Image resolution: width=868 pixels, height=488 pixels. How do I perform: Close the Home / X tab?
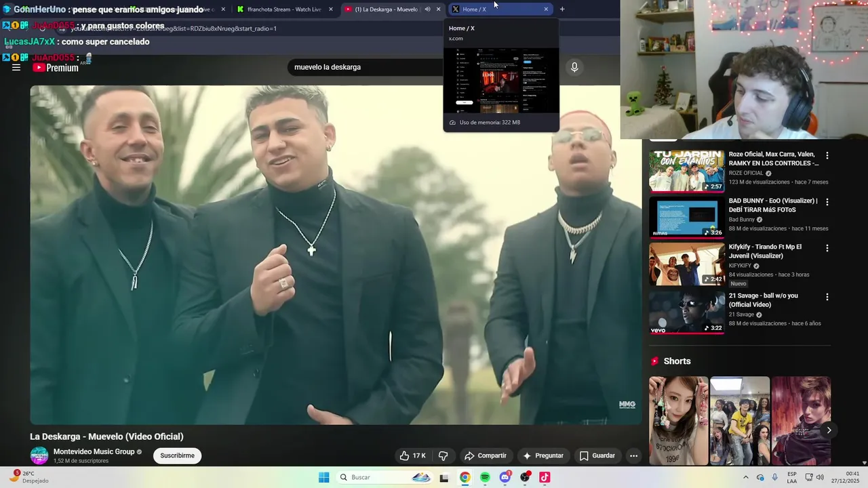546,9
